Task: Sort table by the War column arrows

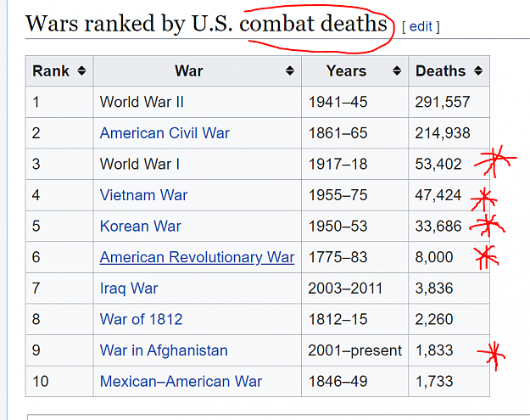Action: (290, 70)
